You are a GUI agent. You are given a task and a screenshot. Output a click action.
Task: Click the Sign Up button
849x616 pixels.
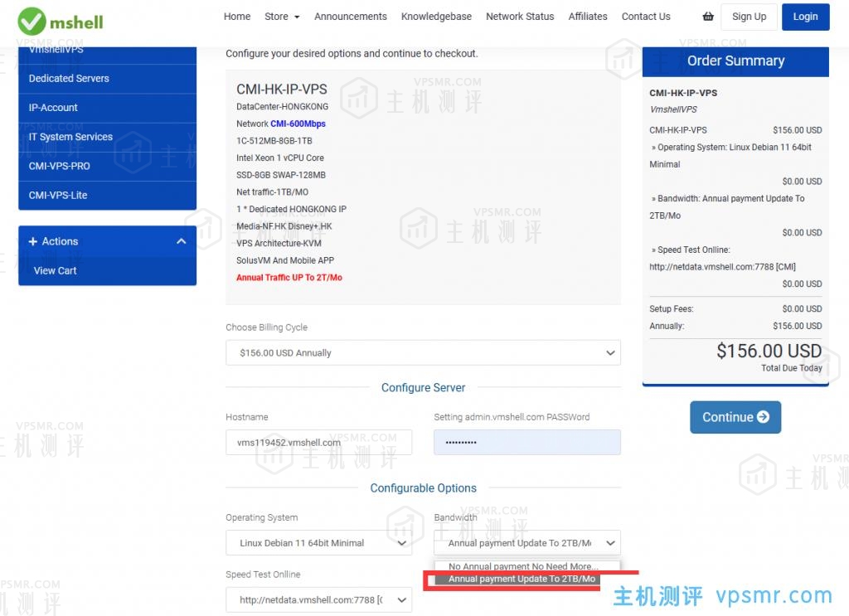coord(750,17)
